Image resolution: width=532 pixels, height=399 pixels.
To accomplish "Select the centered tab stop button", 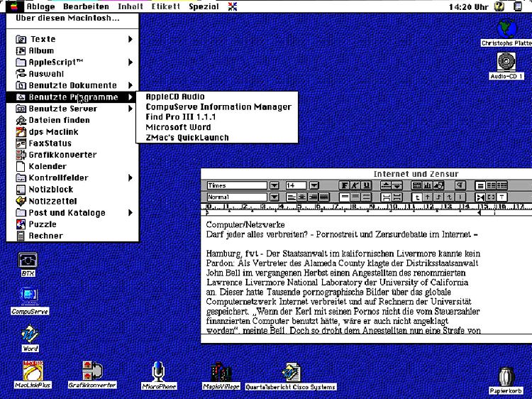I will click(x=428, y=197).
